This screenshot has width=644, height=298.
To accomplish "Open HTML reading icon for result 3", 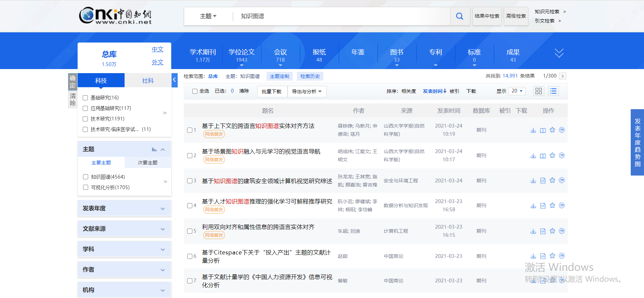I will [543, 181].
